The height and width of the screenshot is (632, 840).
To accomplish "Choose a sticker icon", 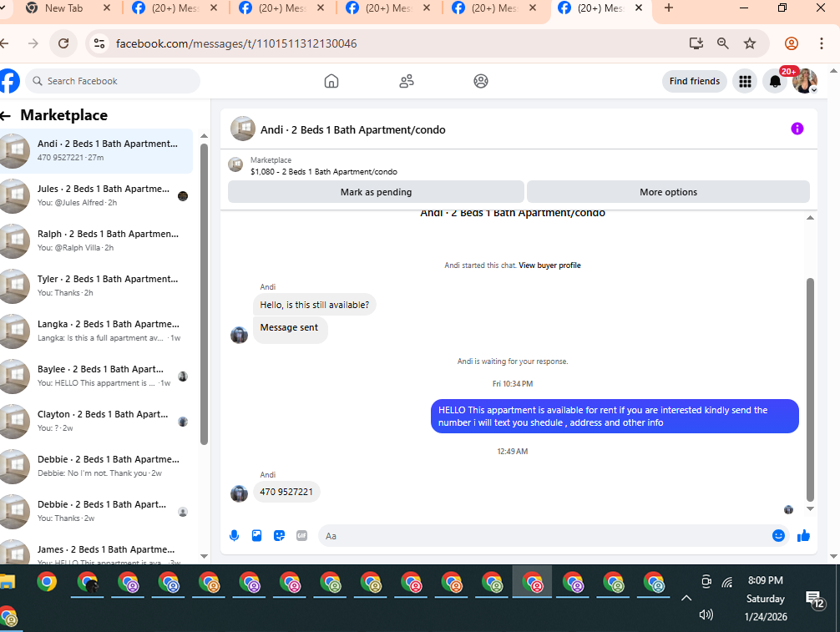I will click(279, 536).
